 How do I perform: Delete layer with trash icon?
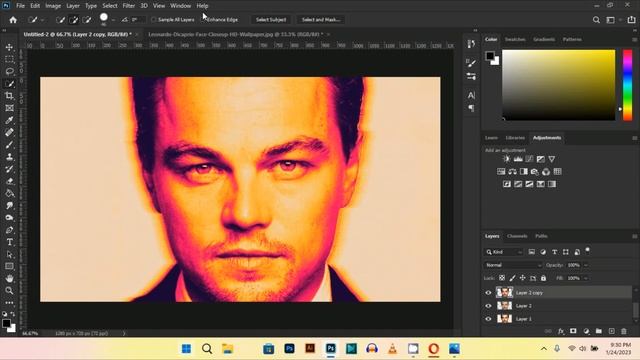(624, 331)
